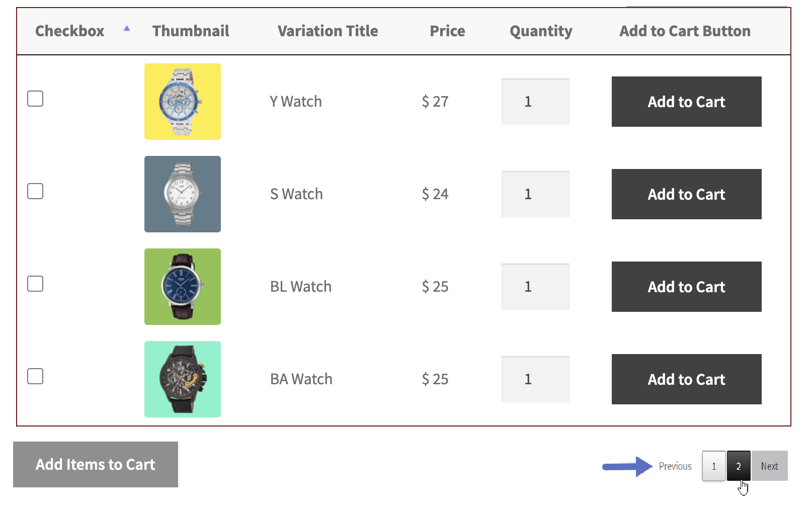Click Add to Cart for BA Watch
The width and height of the screenshot is (812, 514).
point(686,379)
